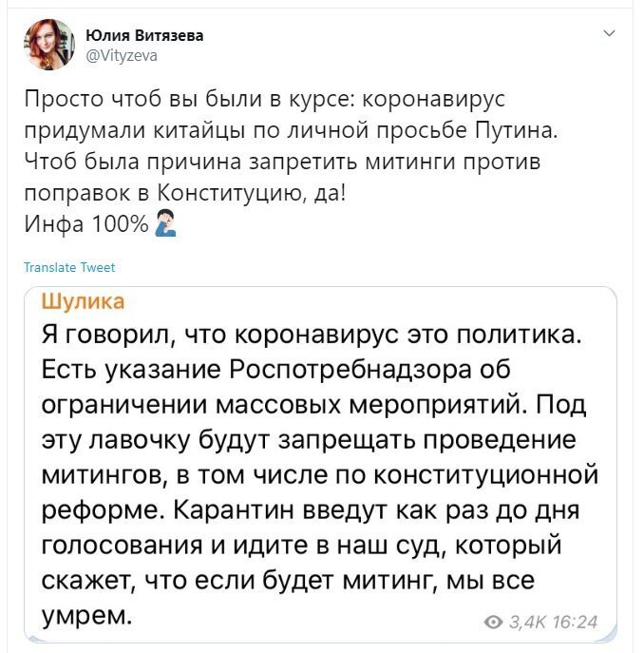Viewport: 644px width, 653px height.
Task: Open Юлия Витязева's profile avatar
Action: point(49,44)
